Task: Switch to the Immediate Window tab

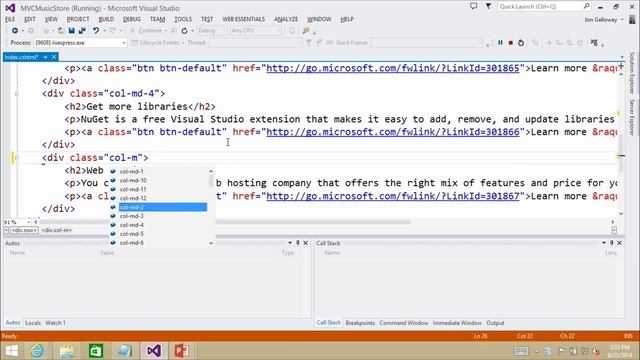Action: 457,323
